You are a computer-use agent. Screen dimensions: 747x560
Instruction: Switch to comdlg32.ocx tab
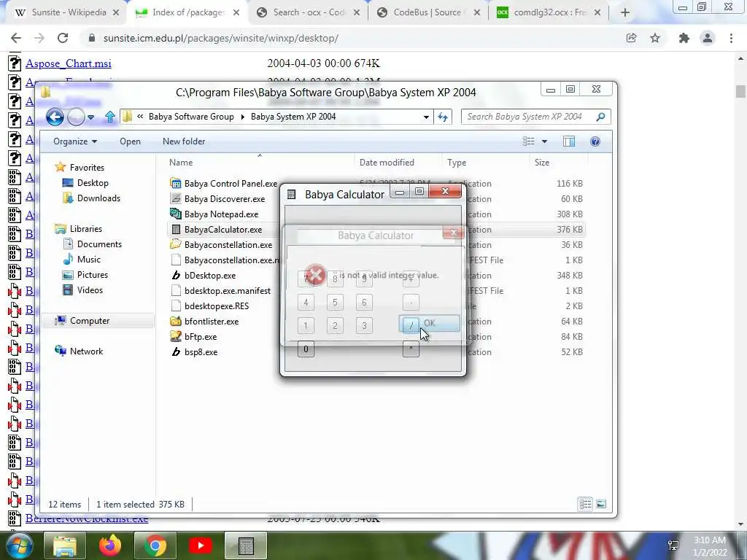[549, 12]
